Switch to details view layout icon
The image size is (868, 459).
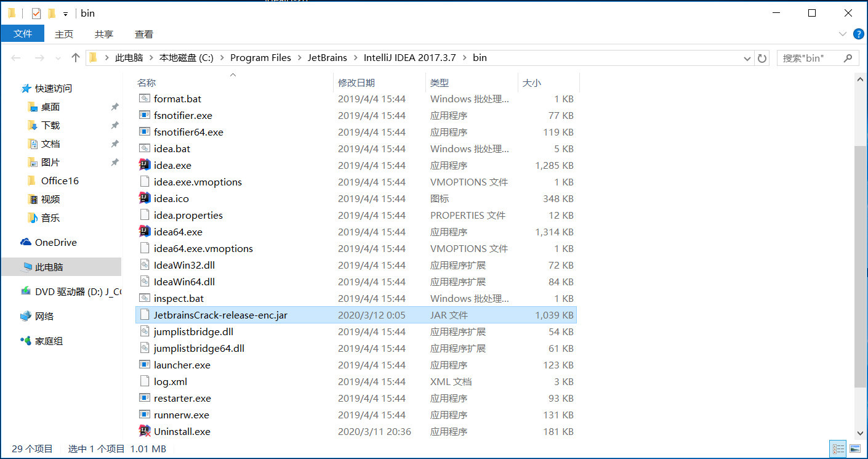(838, 449)
